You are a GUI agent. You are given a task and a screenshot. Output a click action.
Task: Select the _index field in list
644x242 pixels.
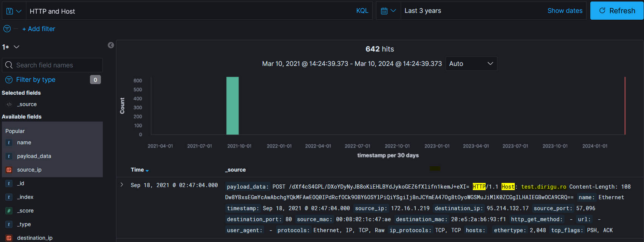[x=25, y=197]
